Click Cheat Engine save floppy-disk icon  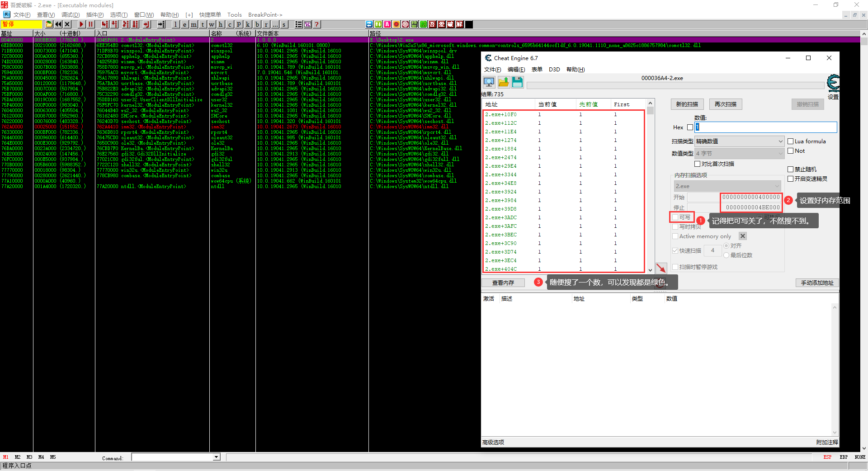click(518, 82)
